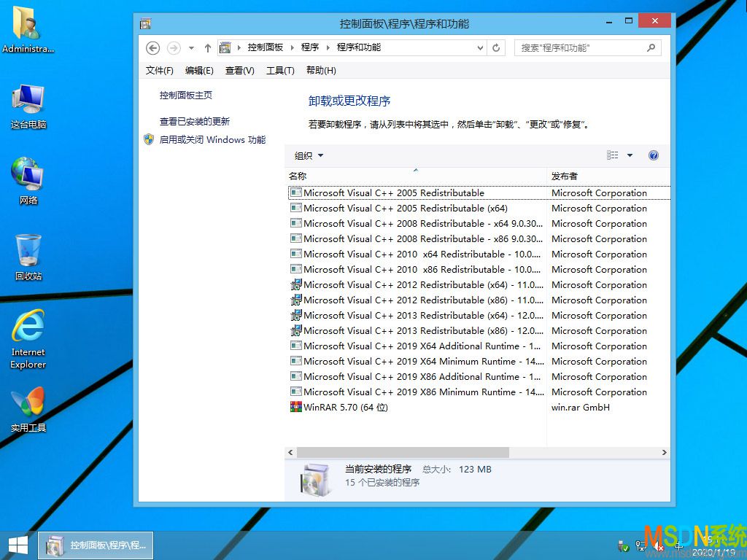Viewport: 747px width, 560px height.
Task: Sort by 发布者 column header
Action: 609,176
